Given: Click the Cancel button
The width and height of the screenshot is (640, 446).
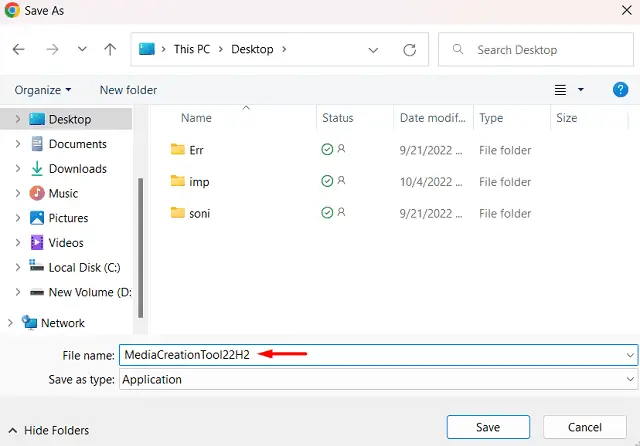Looking at the screenshot, I should tap(584, 427).
